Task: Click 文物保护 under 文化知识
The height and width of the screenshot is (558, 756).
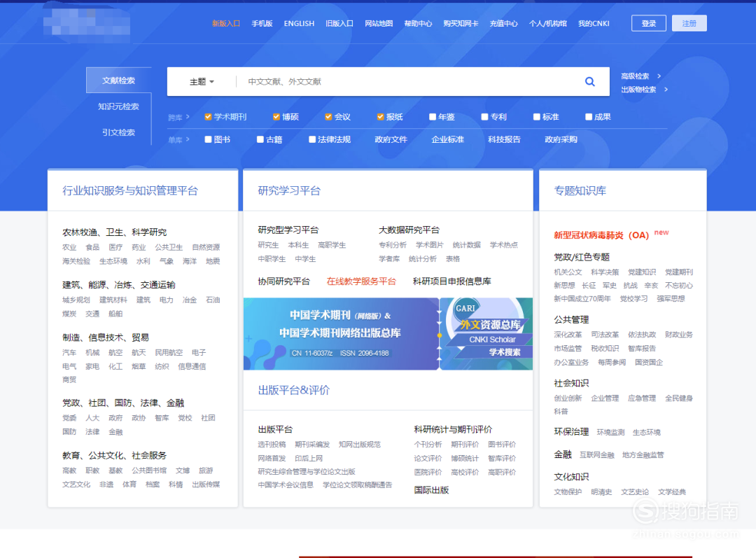Action: tap(568, 492)
